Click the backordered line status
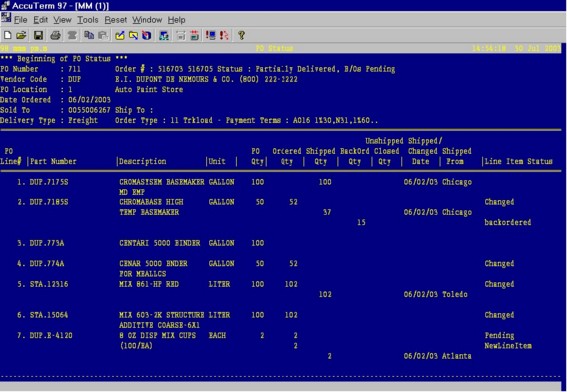This screenshot has width=567, height=392. tap(508, 222)
